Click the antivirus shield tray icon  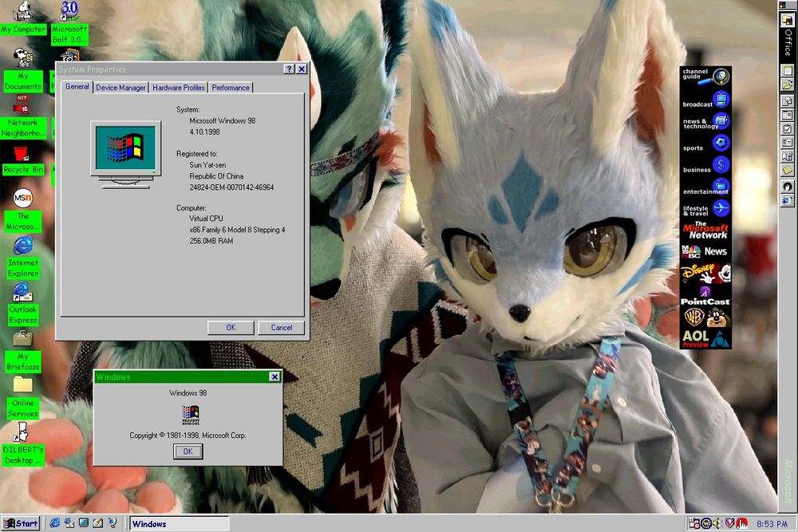729,523
